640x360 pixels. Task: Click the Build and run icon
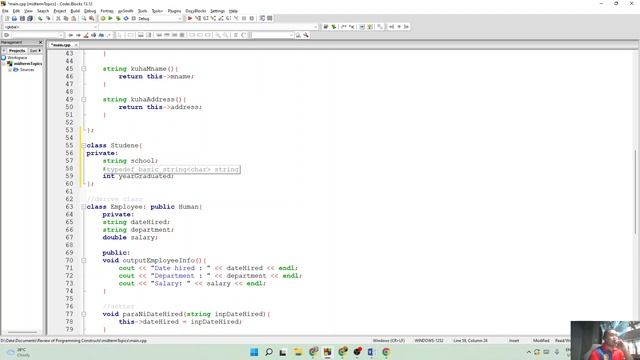118,18
